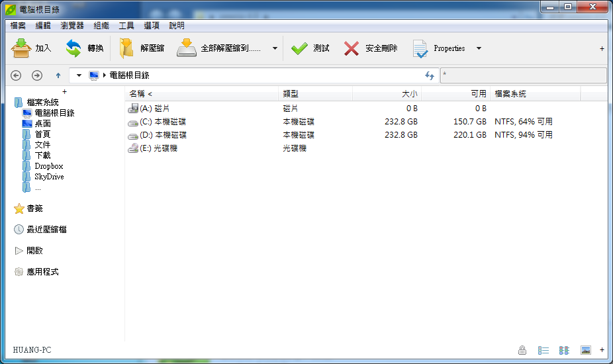Open the dropdown arrow next to 全部解壓縮到
The height and width of the screenshot is (364, 613).
tap(275, 48)
